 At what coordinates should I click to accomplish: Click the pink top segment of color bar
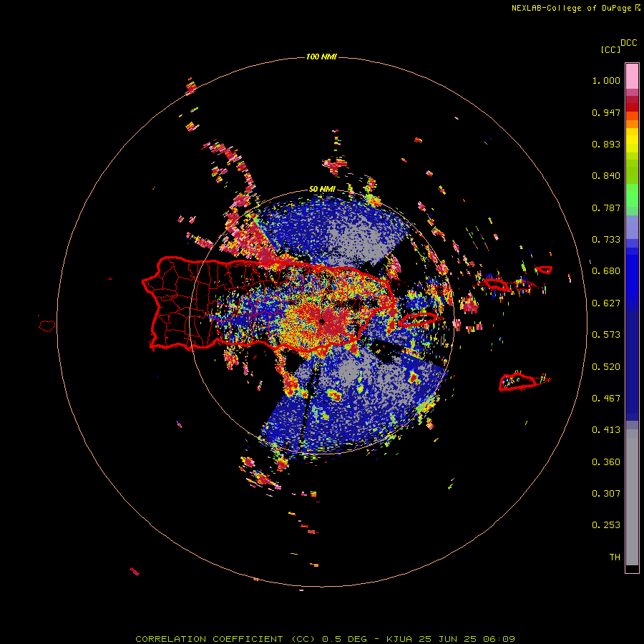(x=632, y=76)
